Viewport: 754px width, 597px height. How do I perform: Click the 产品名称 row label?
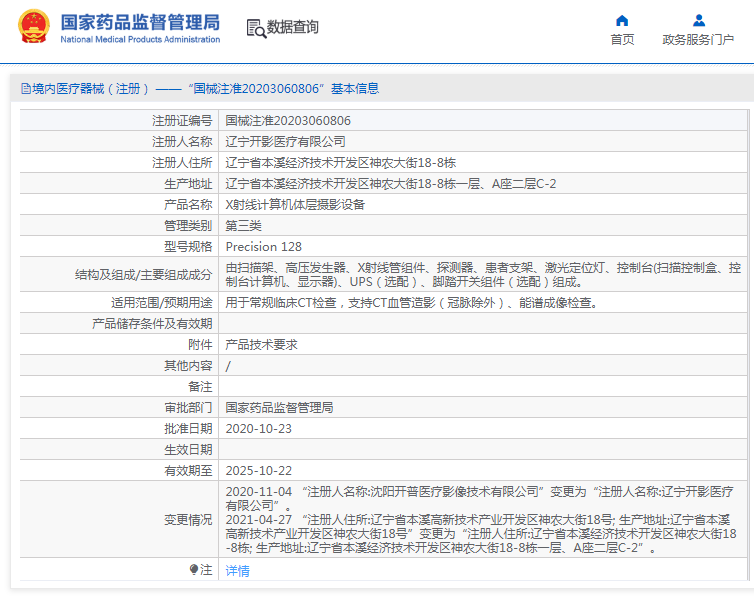[x=188, y=205]
